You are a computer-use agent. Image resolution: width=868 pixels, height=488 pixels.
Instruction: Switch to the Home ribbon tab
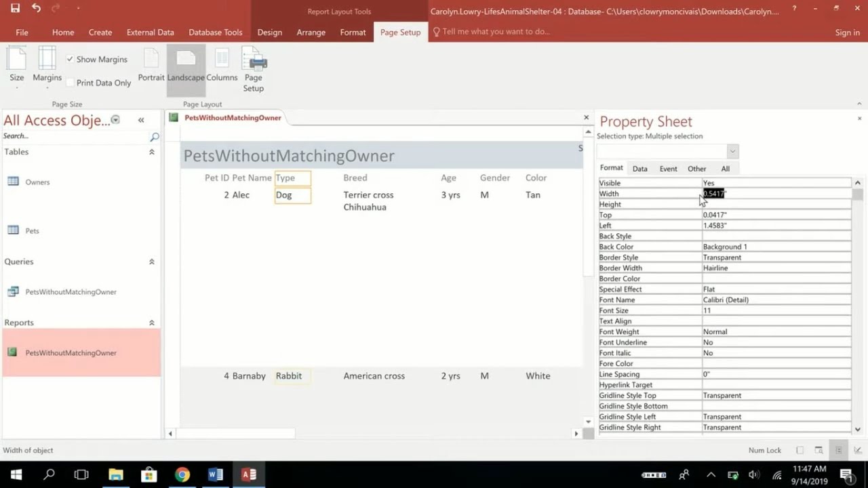point(63,32)
